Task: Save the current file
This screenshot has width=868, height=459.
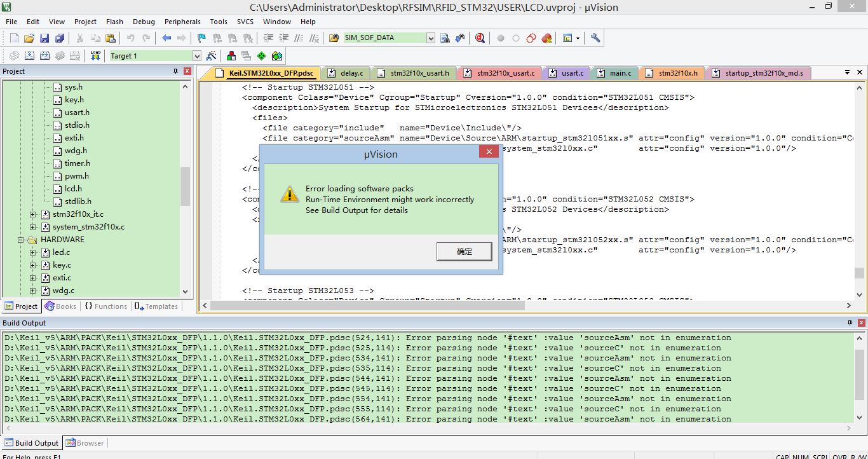Action: 44,38
